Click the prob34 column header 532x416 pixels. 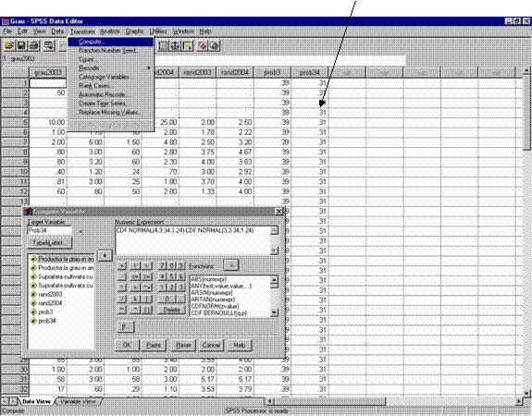tap(310, 72)
